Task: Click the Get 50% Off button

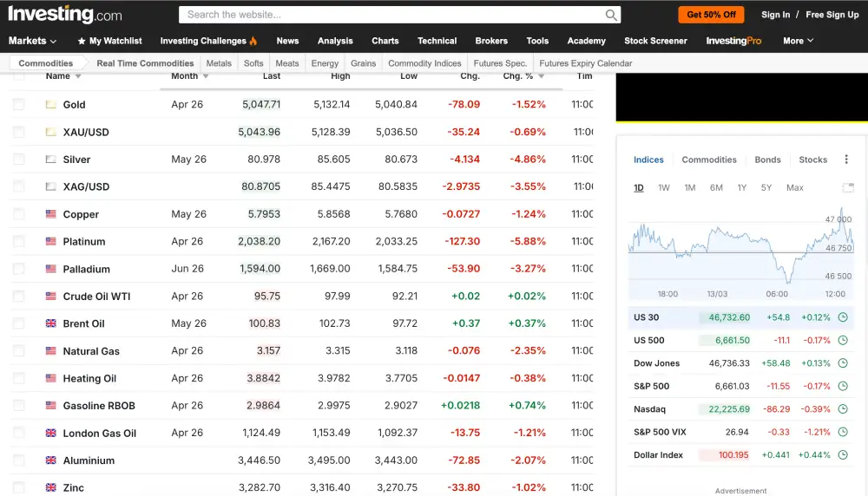Action: 711,15
